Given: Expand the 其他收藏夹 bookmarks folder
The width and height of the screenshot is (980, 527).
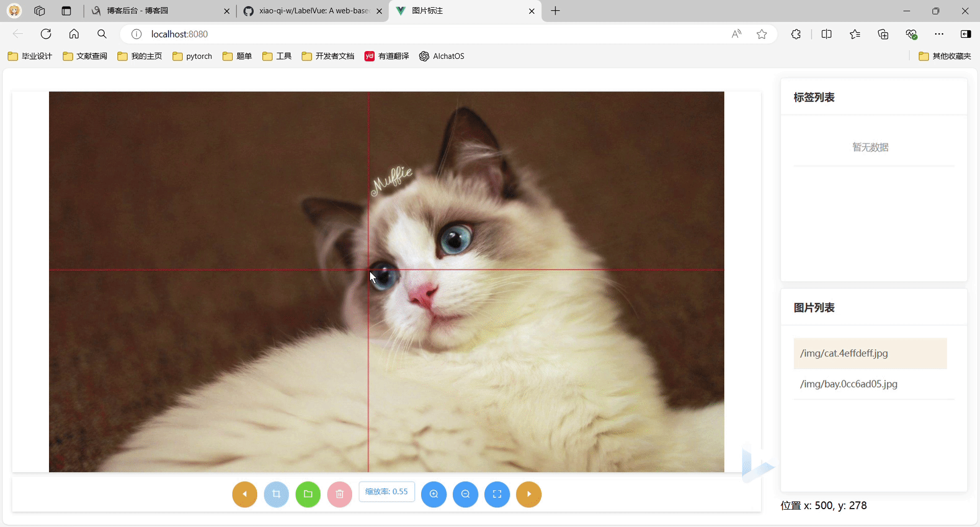Looking at the screenshot, I should [x=945, y=56].
